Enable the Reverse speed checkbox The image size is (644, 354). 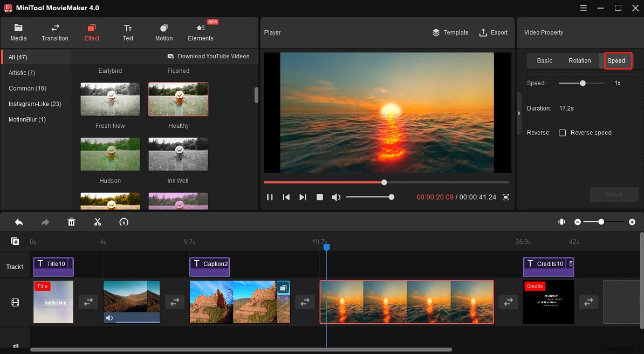[563, 133]
